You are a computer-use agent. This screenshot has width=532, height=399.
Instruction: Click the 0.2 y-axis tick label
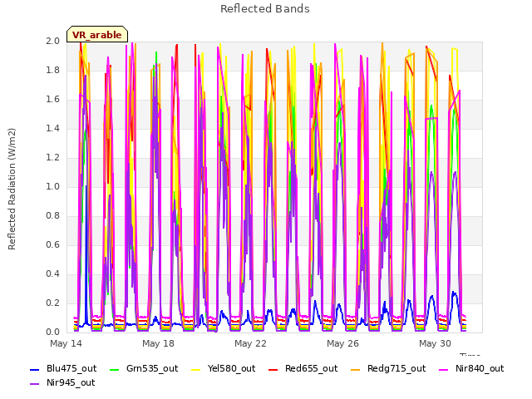point(53,303)
